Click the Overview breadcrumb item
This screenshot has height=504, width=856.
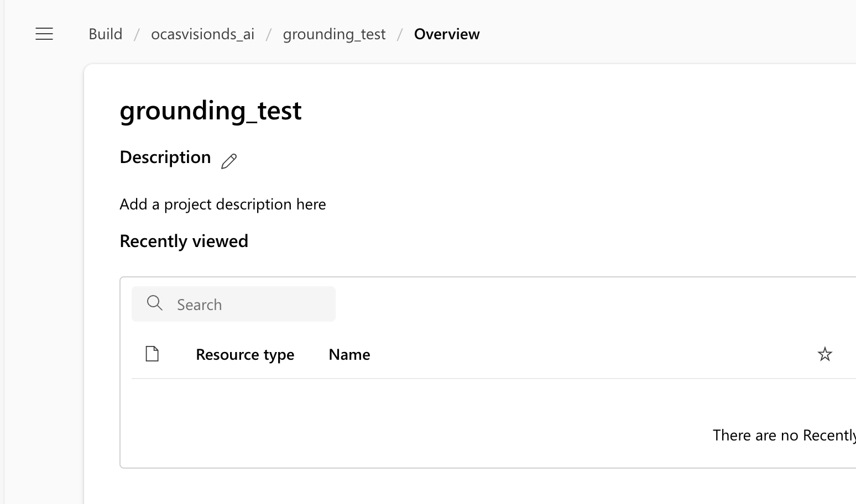(x=447, y=34)
